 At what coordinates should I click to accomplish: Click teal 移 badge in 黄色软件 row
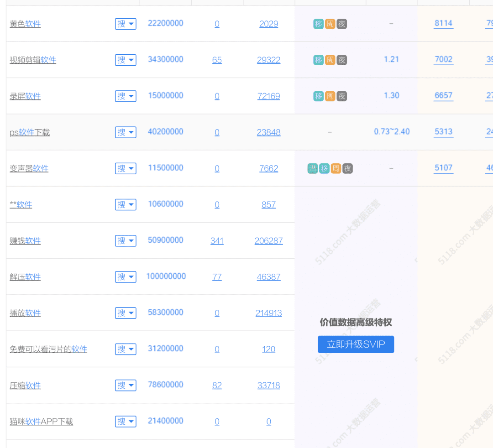click(x=318, y=24)
